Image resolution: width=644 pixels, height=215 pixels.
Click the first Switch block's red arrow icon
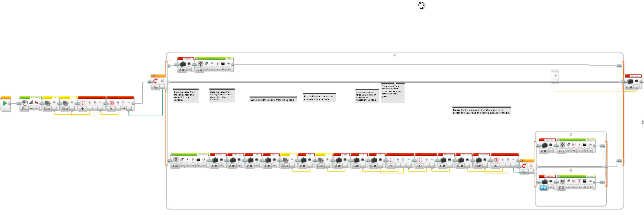point(155,81)
